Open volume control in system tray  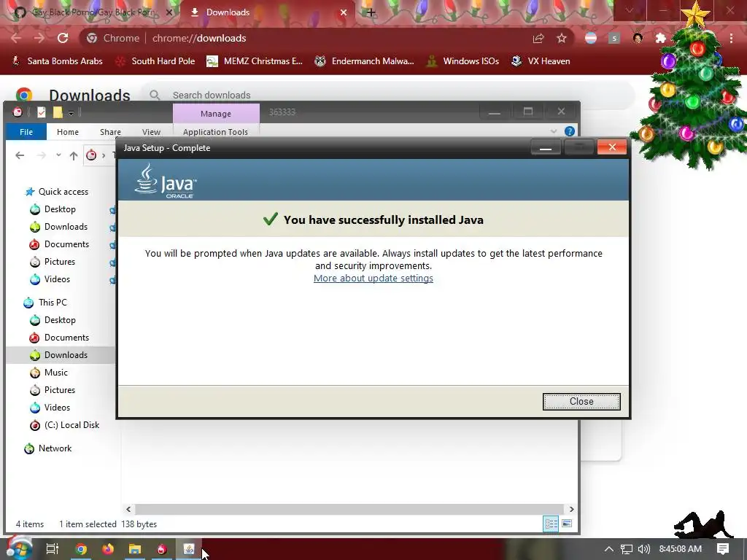(x=644, y=549)
